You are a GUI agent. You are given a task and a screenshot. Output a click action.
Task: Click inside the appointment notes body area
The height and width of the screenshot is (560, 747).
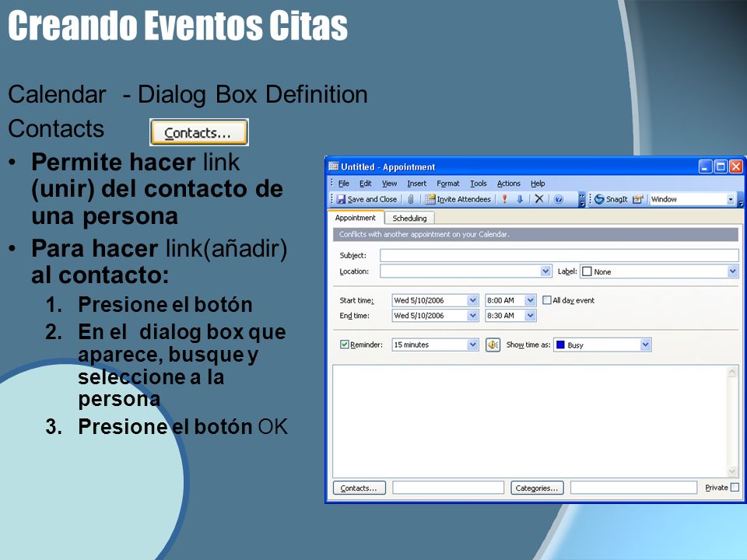tap(530, 421)
